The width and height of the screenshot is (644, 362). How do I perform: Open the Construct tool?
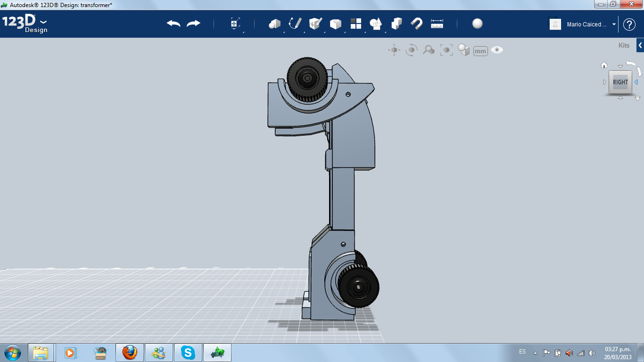[315, 24]
